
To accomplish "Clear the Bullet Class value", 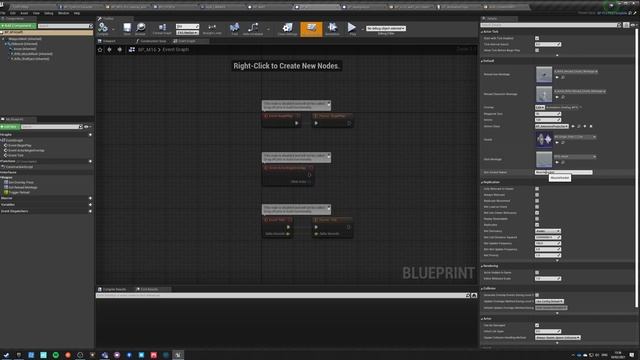I will pos(591,126).
